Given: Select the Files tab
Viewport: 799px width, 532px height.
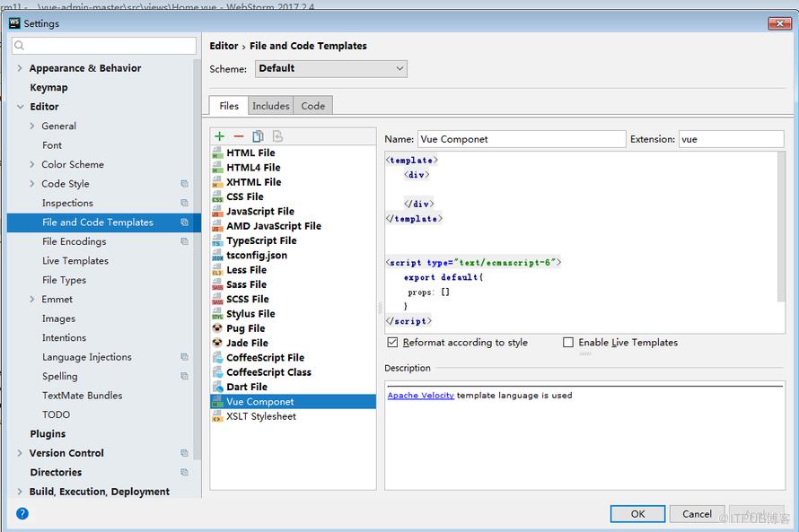Looking at the screenshot, I should 229,105.
